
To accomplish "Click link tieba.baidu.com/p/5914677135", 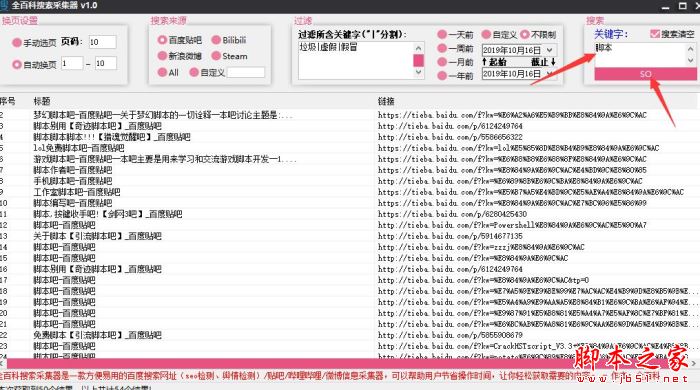I will pyautogui.click(x=450, y=236).
